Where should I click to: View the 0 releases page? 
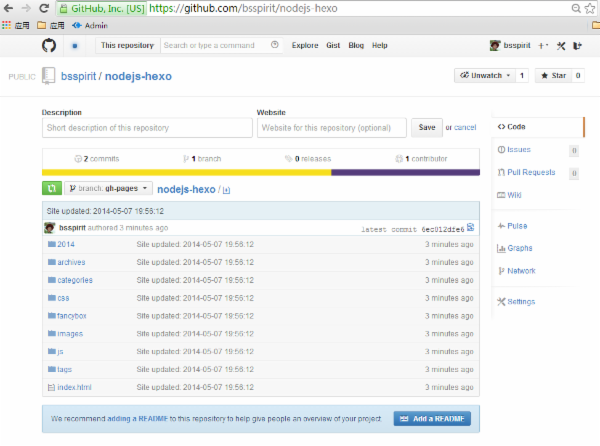[308, 159]
